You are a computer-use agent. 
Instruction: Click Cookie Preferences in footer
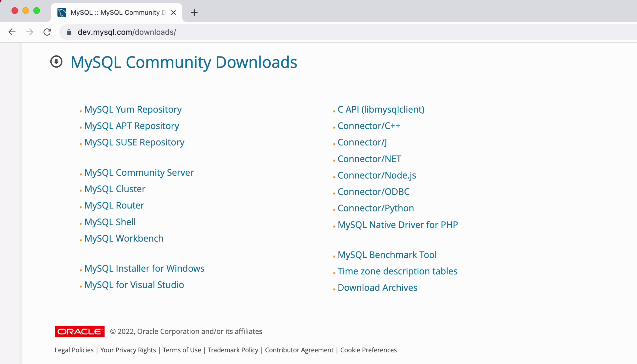(x=368, y=350)
